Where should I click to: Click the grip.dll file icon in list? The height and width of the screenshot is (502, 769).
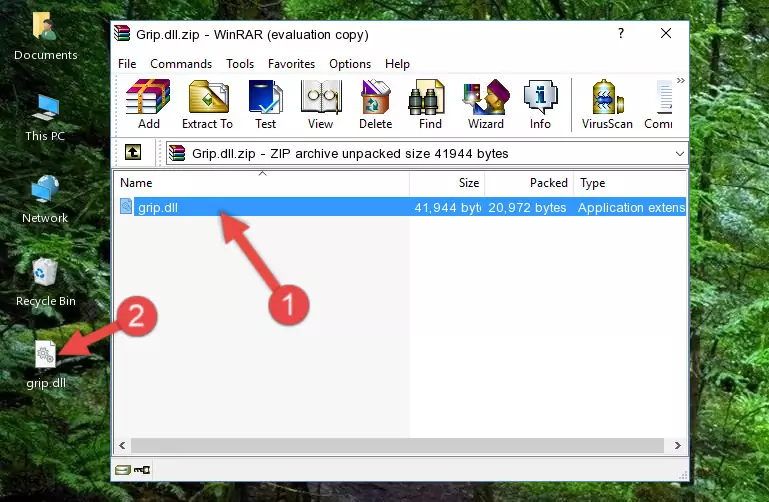click(x=126, y=206)
